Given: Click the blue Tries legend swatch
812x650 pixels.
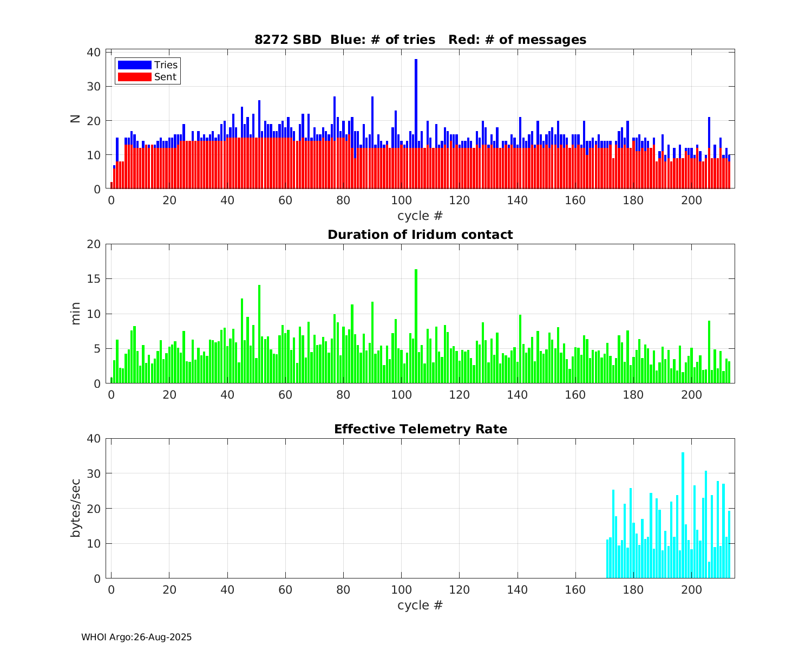Looking at the screenshot, I should (134, 65).
